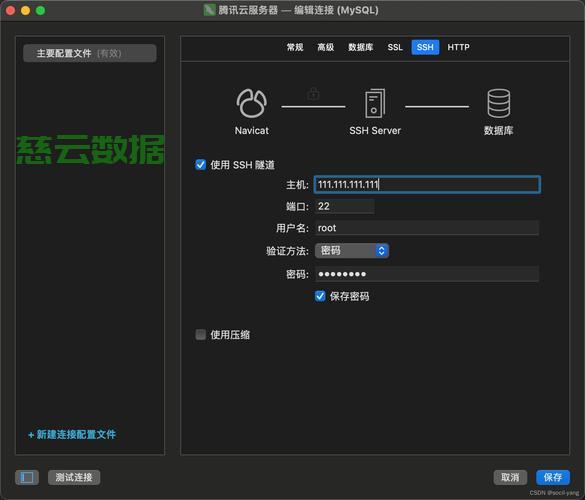Click the 使用 SSH 隧道 label text
This screenshot has height=500, width=585.
coord(243,165)
